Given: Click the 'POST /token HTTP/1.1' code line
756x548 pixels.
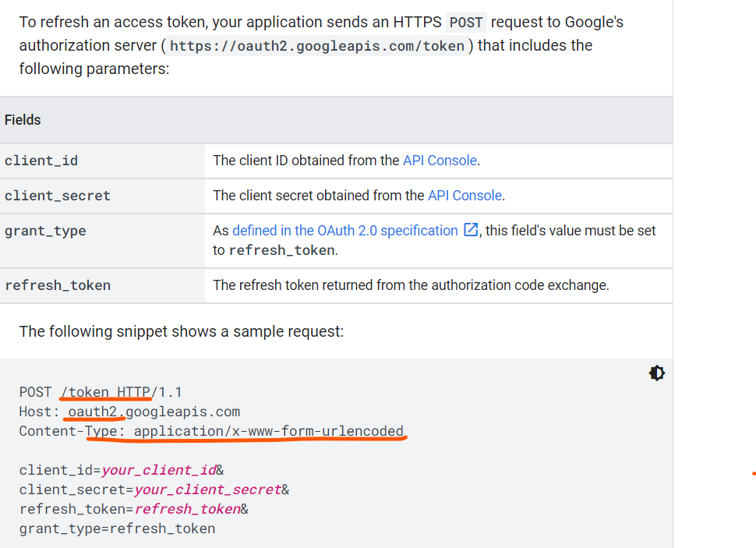Looking at the screenshot, I should click(101, 392).
